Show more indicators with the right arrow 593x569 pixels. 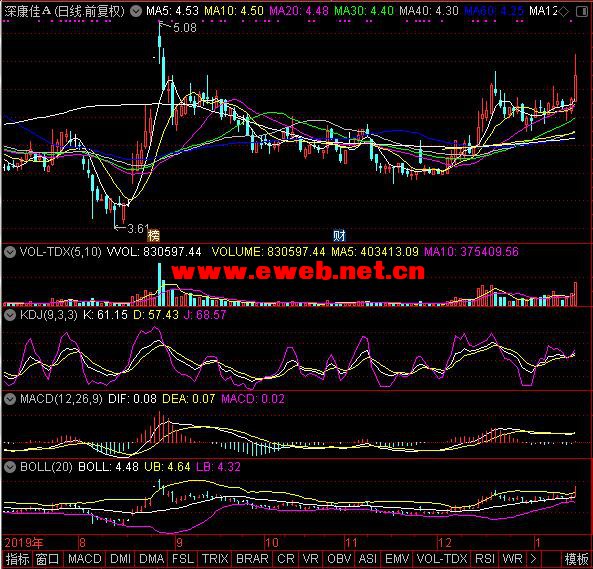534,558
